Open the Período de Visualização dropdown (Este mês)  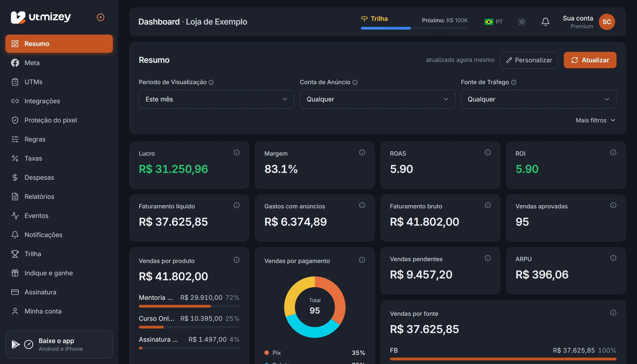click(216, 99)
